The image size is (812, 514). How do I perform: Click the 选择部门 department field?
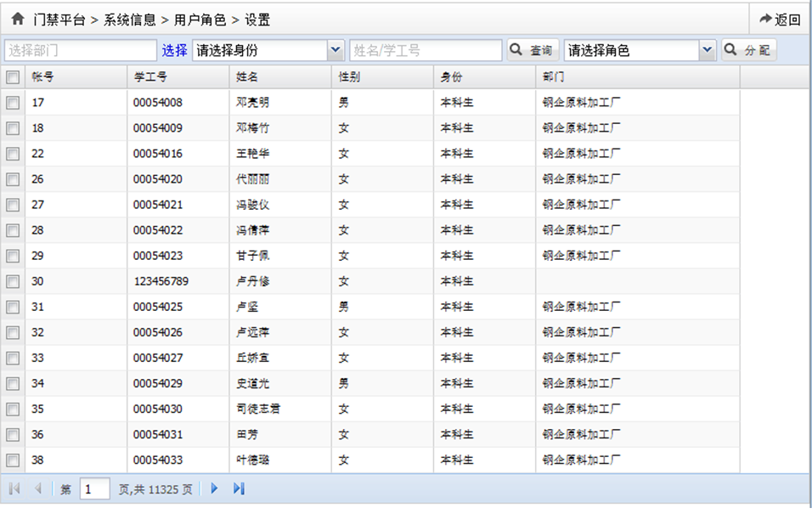click(80, 51)
